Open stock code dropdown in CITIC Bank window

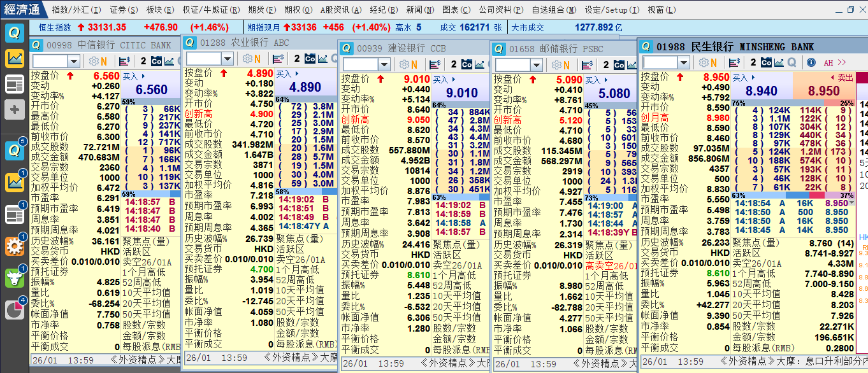click(74, 61)
